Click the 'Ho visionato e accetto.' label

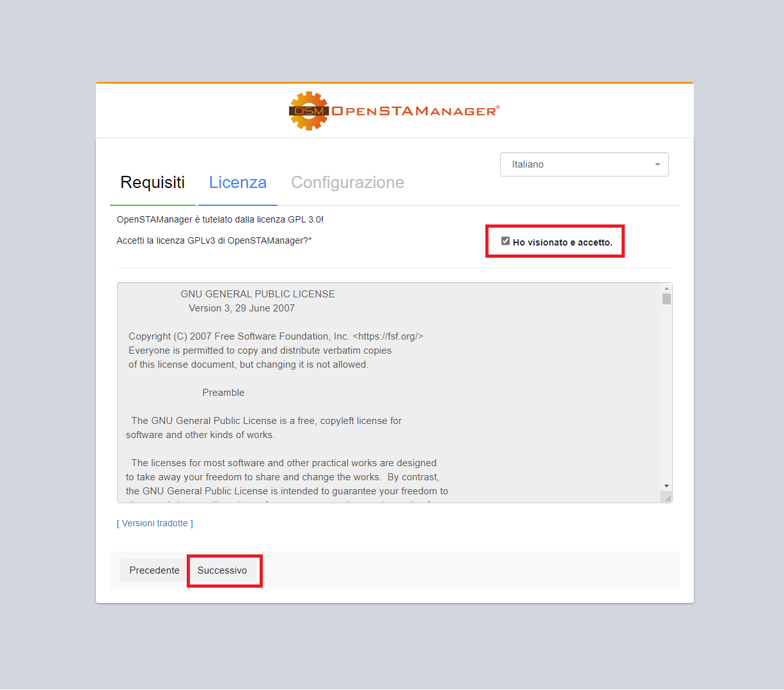562,242
